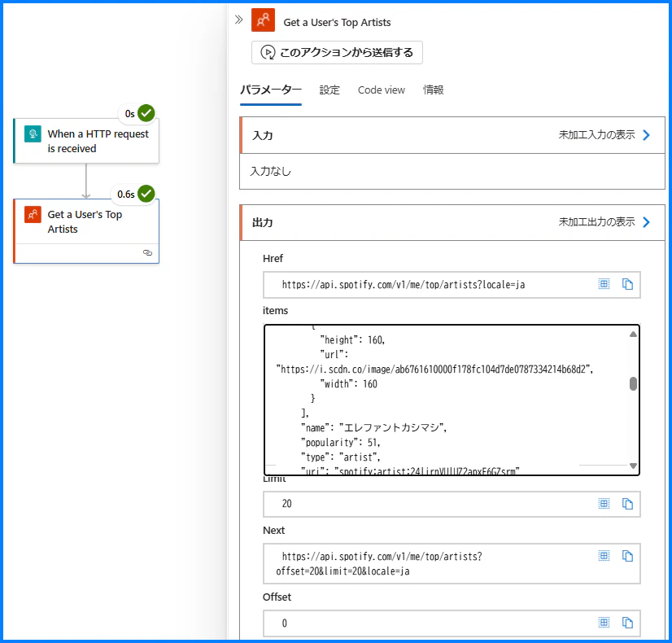Click the "name": "エレファントカシマシ" line
This screenshot has width=672, height=643.
coord(373,428)
